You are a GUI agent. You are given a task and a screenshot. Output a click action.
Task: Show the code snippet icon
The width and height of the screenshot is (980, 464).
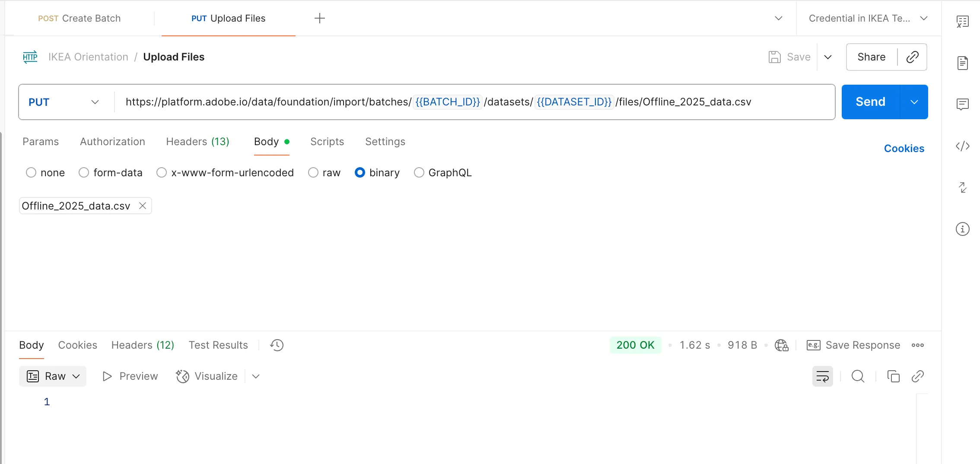tap(962, 146)
